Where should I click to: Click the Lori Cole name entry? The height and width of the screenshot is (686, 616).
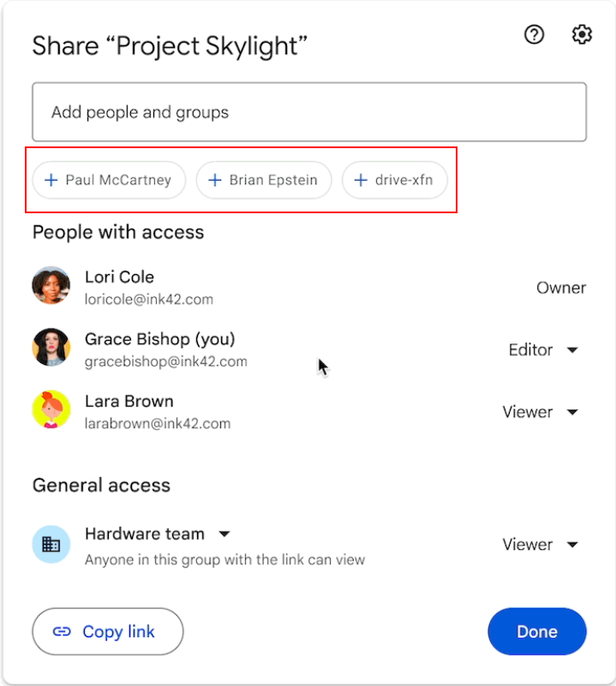click(x=120, y=277)
